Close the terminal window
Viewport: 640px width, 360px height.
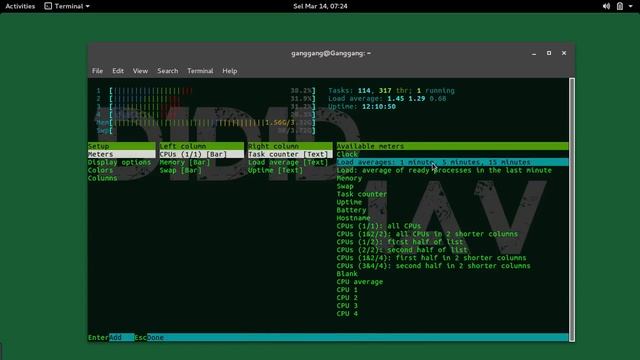(564, 53)
